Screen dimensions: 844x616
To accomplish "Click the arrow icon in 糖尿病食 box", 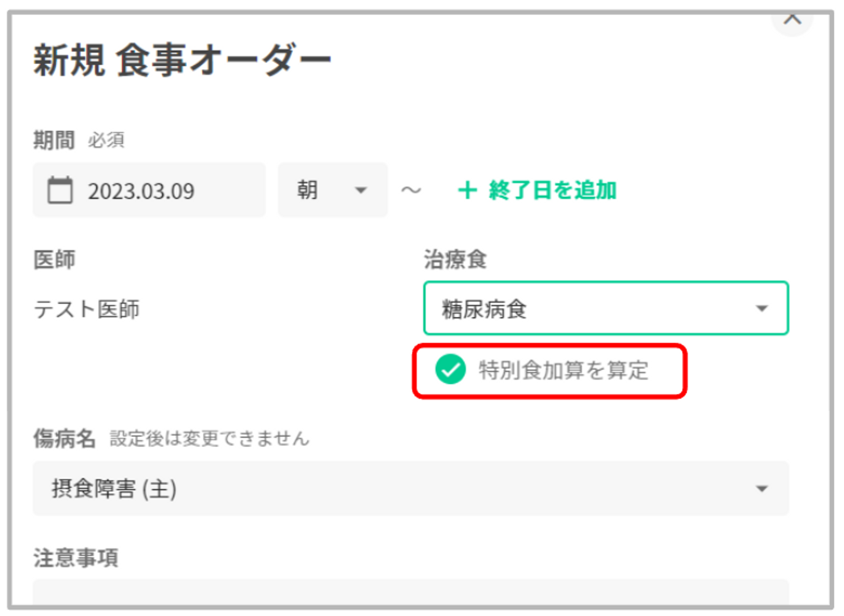I will coord(761,308).
